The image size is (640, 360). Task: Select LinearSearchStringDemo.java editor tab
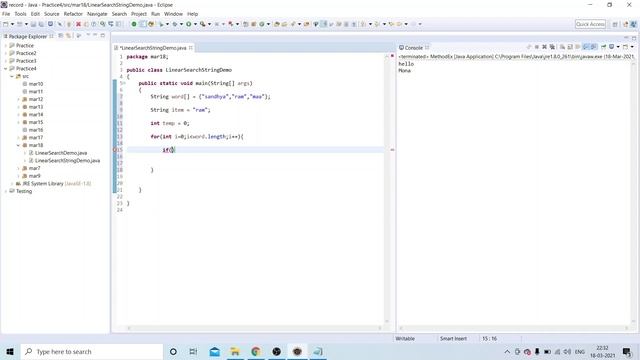(x=153, y=48)
